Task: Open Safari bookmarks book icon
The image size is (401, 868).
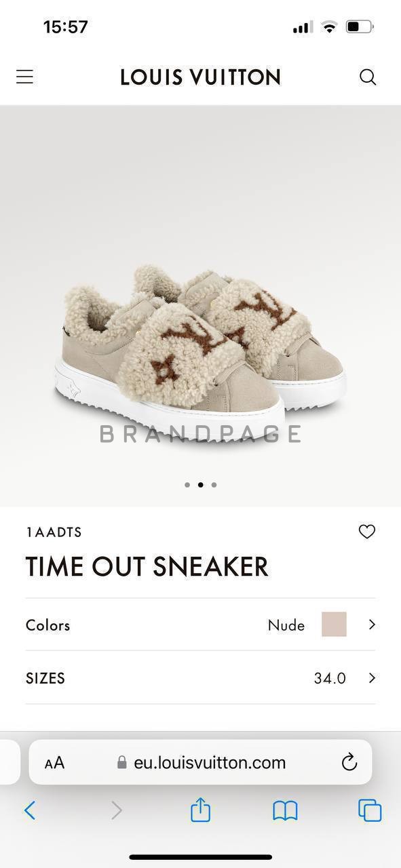Action: point(285,810)
